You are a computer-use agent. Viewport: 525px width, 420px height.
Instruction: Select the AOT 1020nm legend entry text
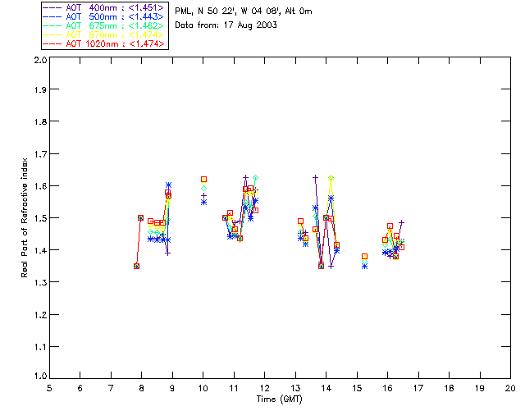[115, 43]
